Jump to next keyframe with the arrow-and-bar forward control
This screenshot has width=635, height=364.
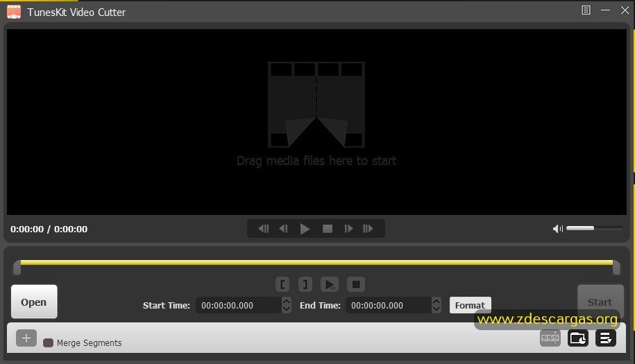point(368,229)
